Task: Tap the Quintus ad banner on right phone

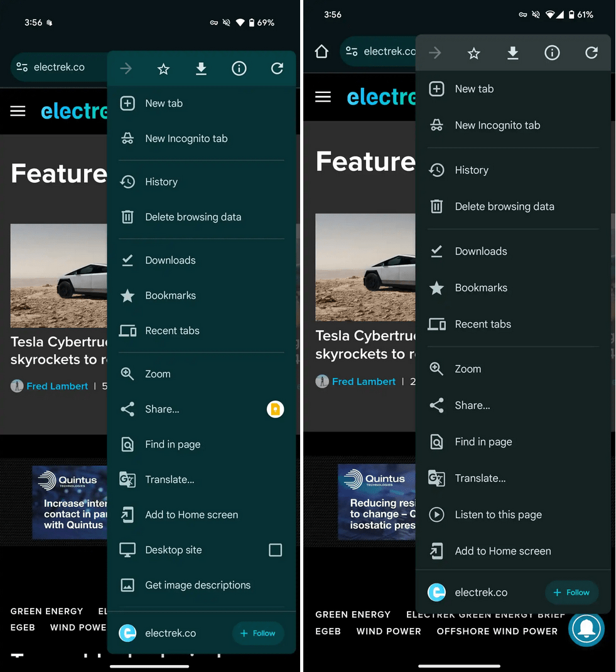Action: point(377,502)
